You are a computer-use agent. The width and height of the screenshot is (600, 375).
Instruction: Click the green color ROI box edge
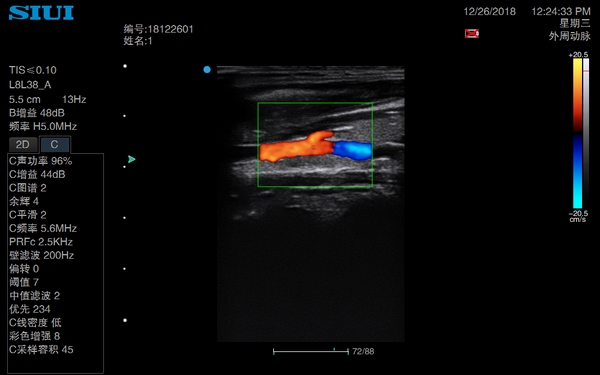(x=315, y=103)
